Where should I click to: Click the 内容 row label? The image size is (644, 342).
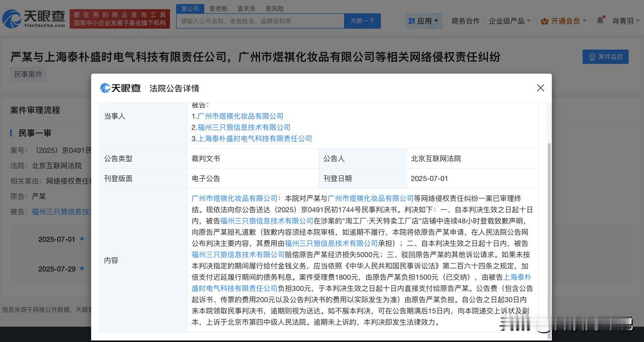pyautogui.click(x=111, y=261)
